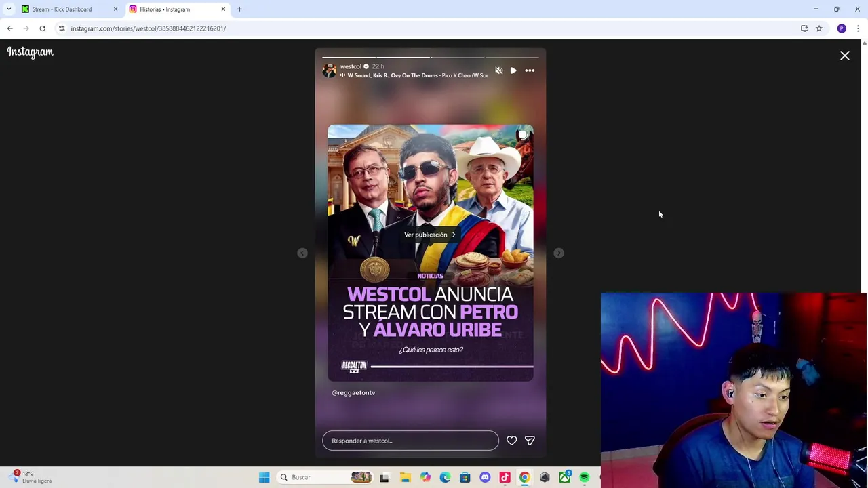The width and height of the screenshot is (868, 488).
Task: Open Chrome profile avatar
Action: coord(842,28)
